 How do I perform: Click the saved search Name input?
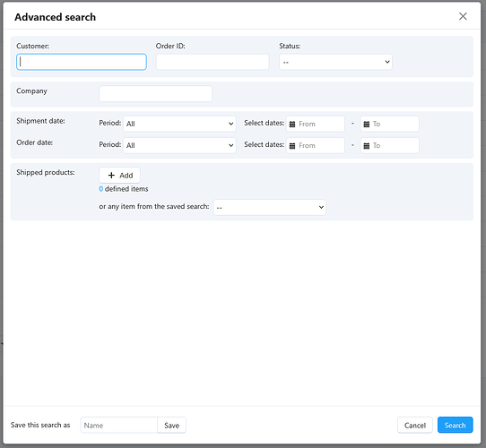[119, 425]
